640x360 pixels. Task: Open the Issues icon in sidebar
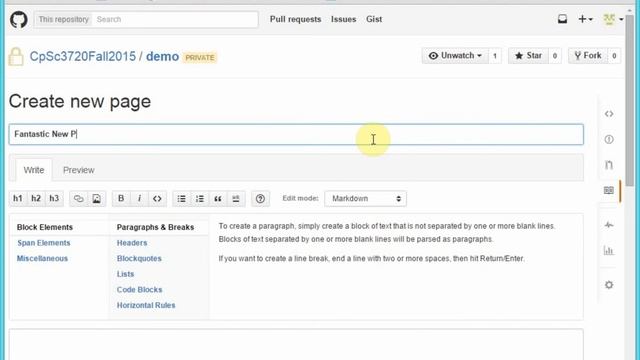tap(609, 140)
